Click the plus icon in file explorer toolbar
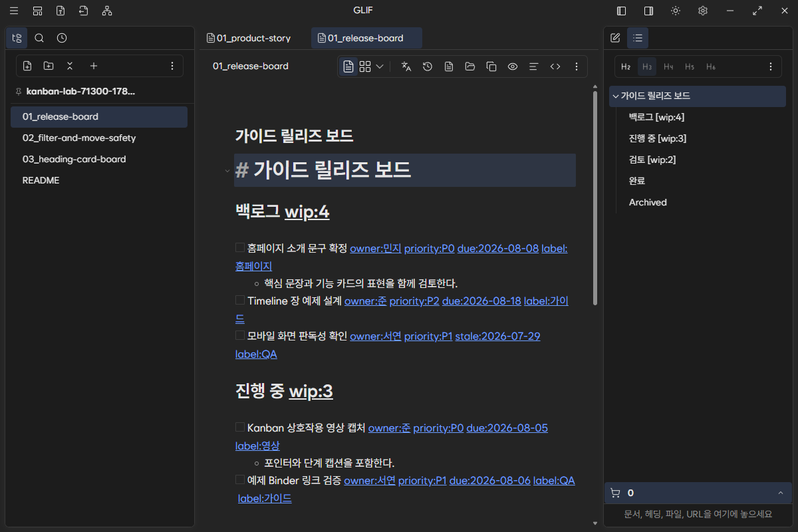 [x=94, y=66]
